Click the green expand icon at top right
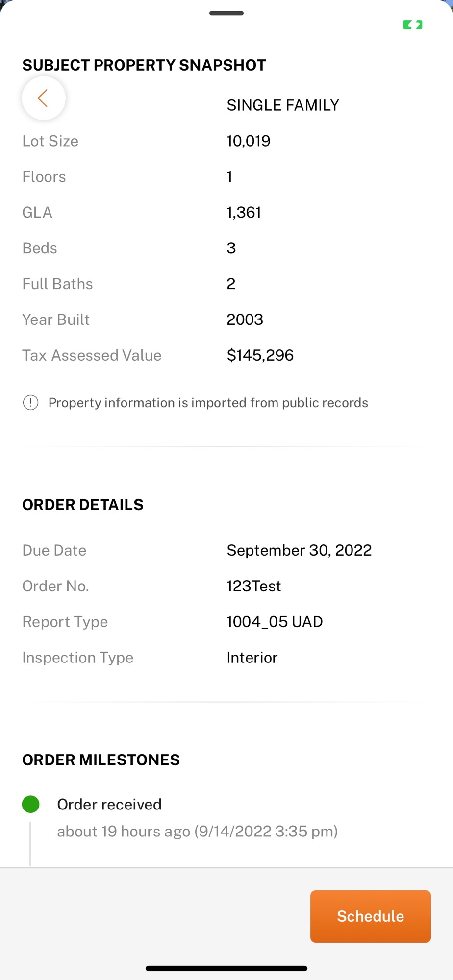 tap(412, 25)
